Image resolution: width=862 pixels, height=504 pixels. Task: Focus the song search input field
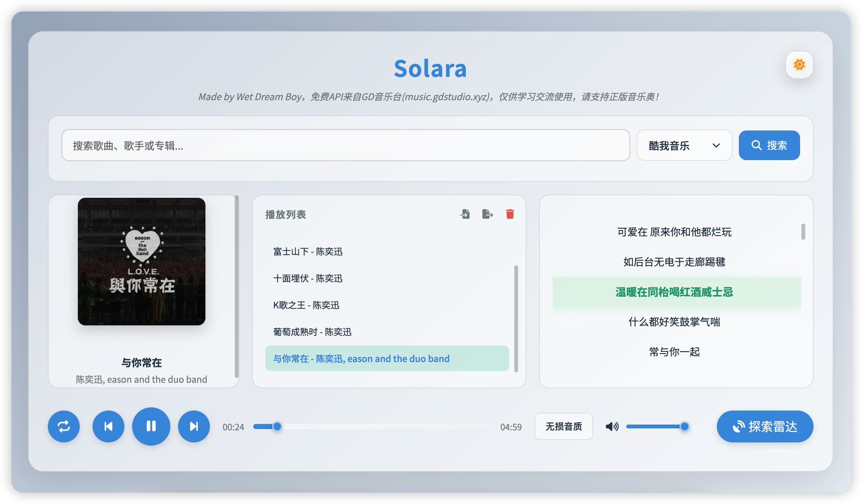[346, 145]
